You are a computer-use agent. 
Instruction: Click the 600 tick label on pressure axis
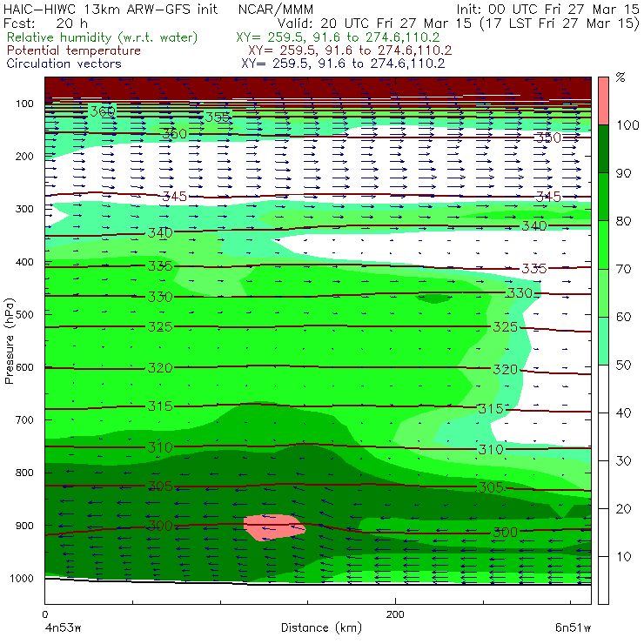(x=24, y=366)
